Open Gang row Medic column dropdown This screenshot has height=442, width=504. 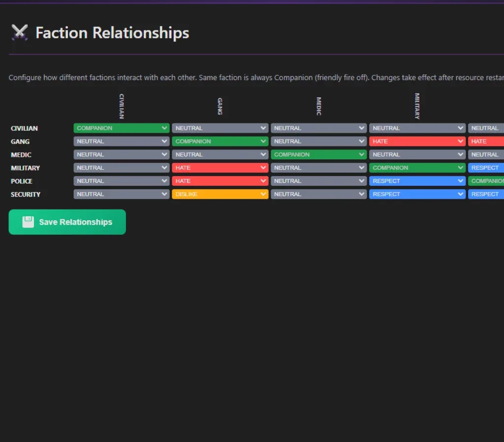click(x=318, y=141)
